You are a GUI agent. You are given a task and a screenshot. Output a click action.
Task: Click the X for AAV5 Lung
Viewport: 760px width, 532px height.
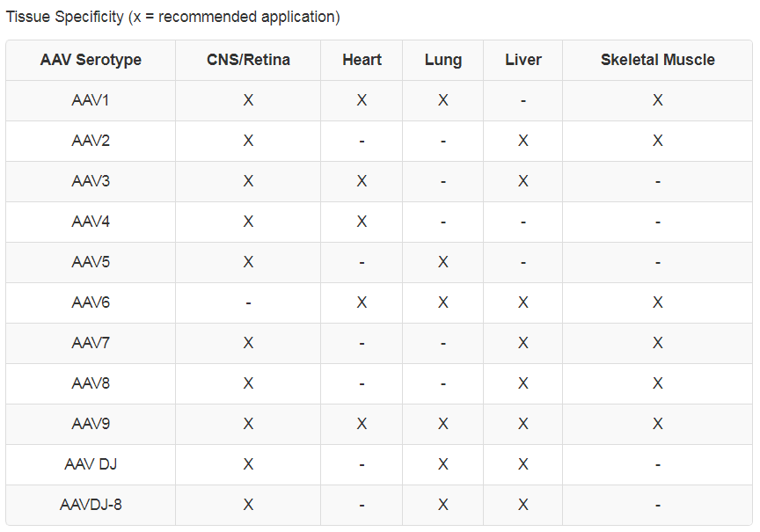(443, 262)
